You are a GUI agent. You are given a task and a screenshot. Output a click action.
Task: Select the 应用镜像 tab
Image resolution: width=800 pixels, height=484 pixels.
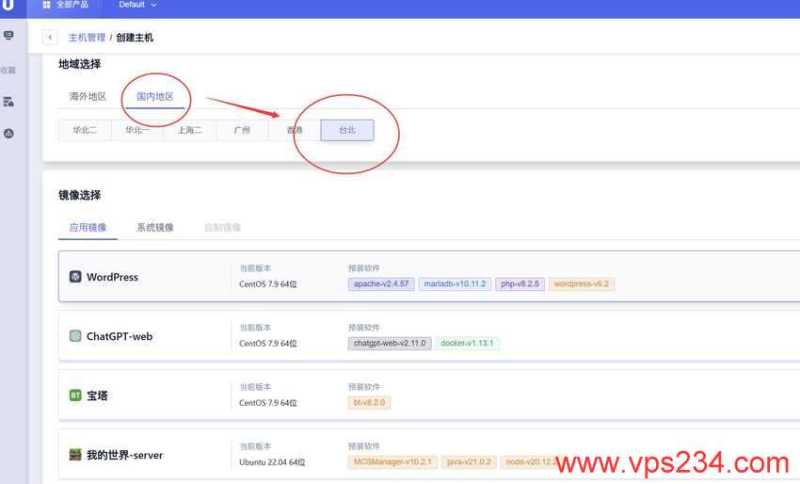coord(88,228)
